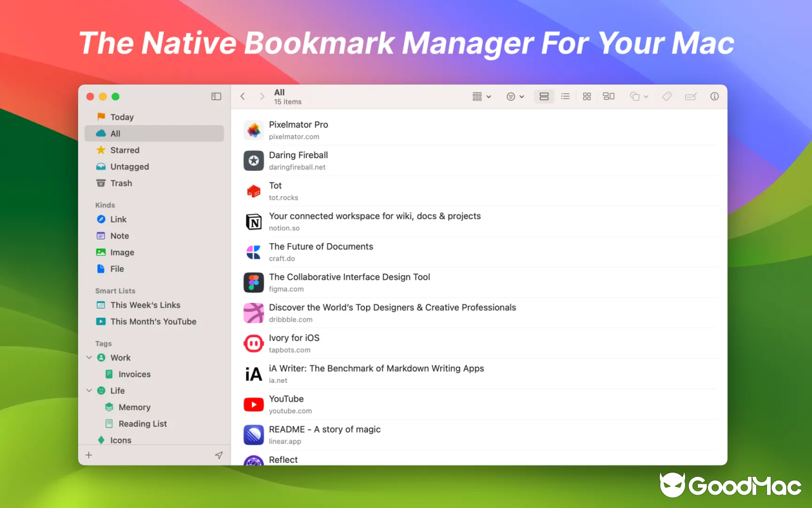Enable Starred view in the sidebar
Viewport: 812px width, 508px height.
click(x=124, y=150)
